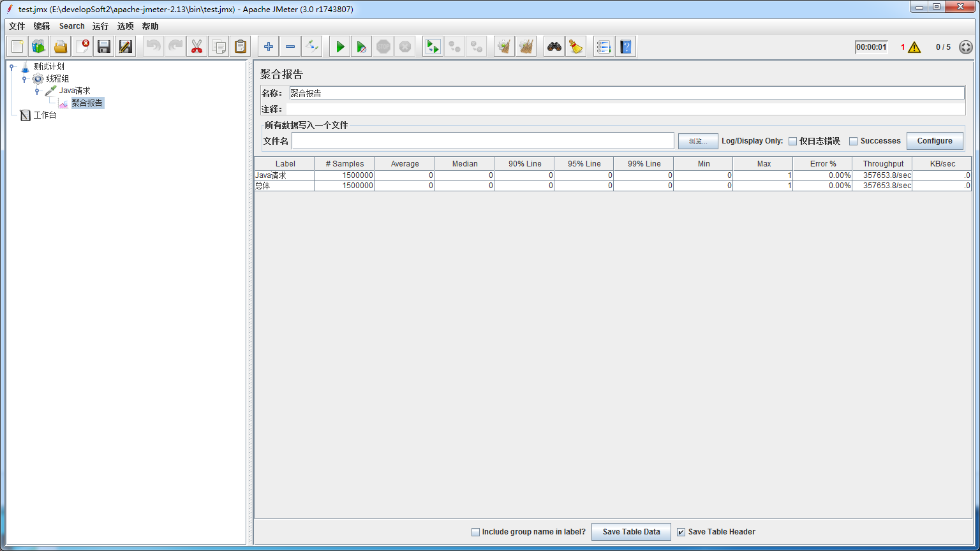Collapse the 测试计划 tree node handle

(11, 66)
